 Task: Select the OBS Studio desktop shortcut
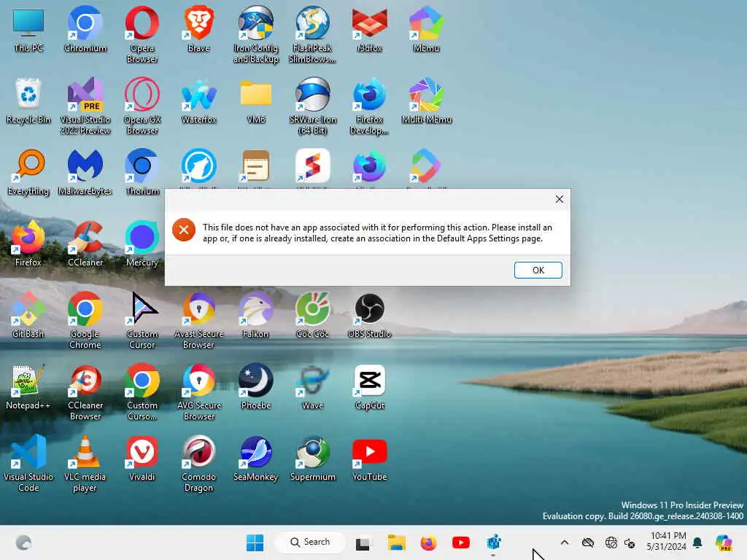tap(370, 315)
